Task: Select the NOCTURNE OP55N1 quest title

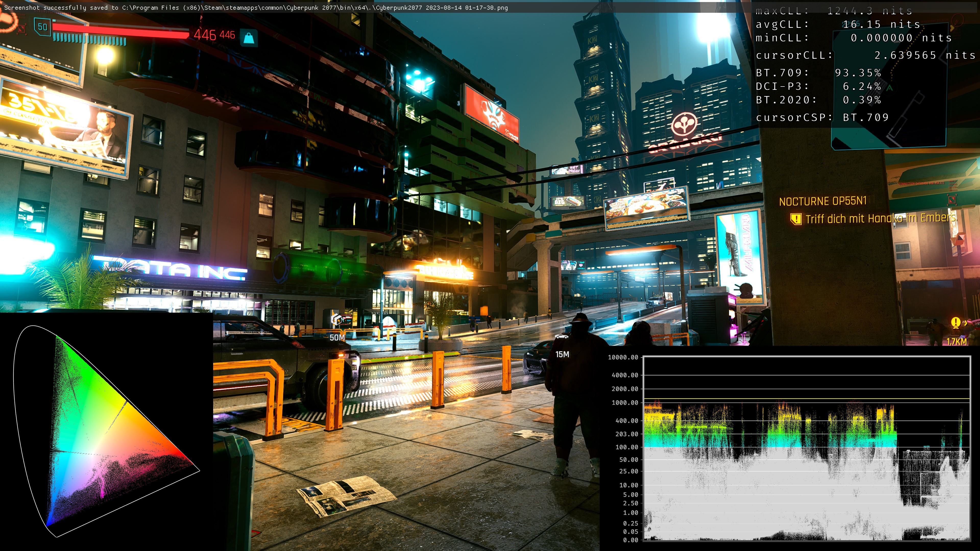Action: [x=822, y=201]
